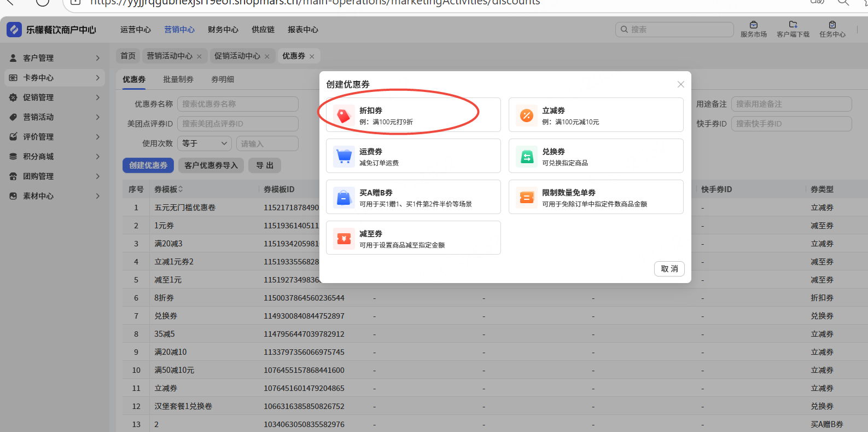Open the 使用次数 等于 dropdown

pyautogui.click(x=205, y=143)
